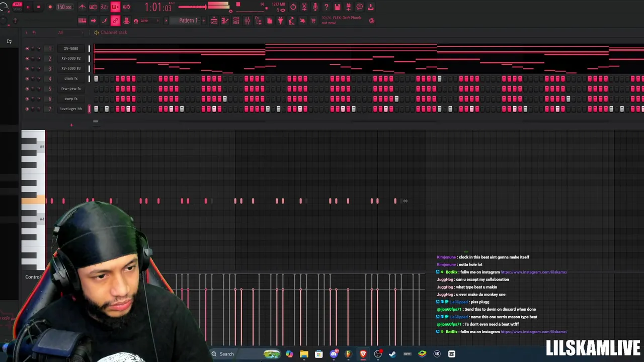Click the one-click audio recording microphone

tap(315, 7)
